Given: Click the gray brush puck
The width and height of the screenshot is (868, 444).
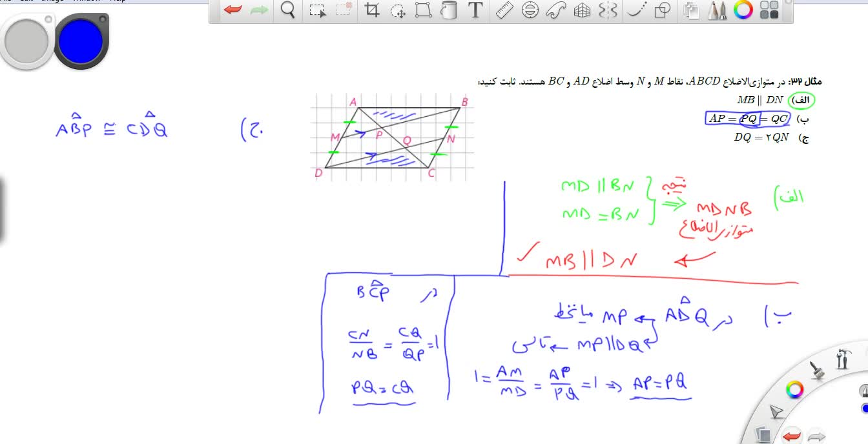Looking at the screenshot, I should point(26,41).
